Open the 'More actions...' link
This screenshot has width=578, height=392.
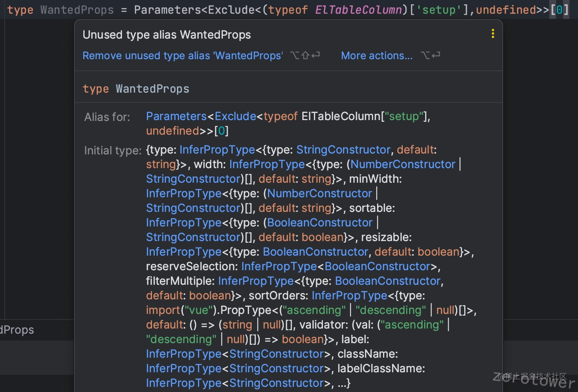pyautogui.click(x=377, y=56)
